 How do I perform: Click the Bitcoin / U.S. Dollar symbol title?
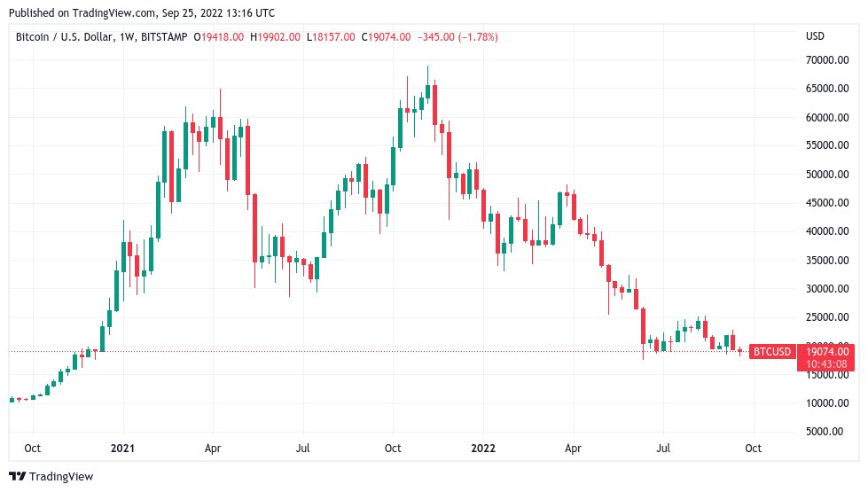[x=65, y=37]
